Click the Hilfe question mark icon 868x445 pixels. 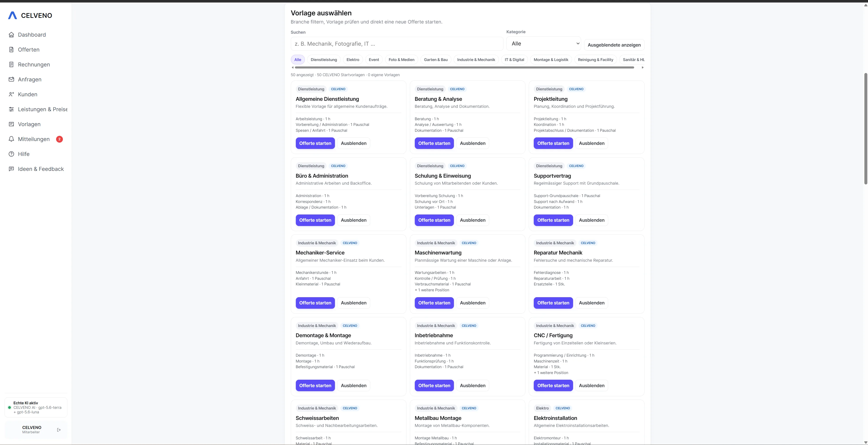12,154
